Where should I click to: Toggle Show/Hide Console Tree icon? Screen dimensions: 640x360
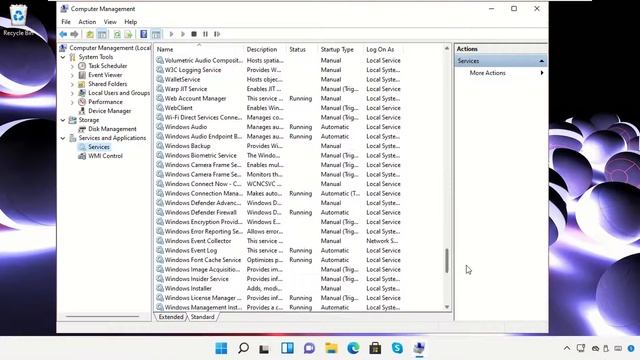pyautogui.click(x=102, y=34)
